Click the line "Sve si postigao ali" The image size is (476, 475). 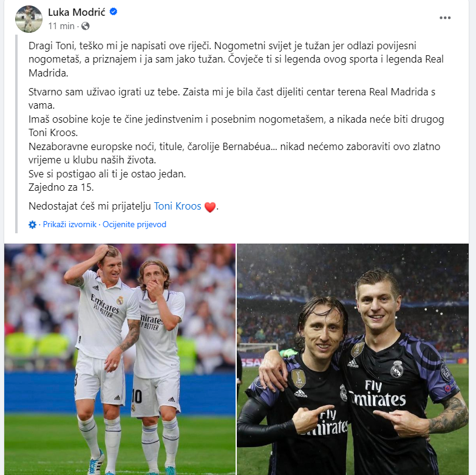tap(107, 174)
